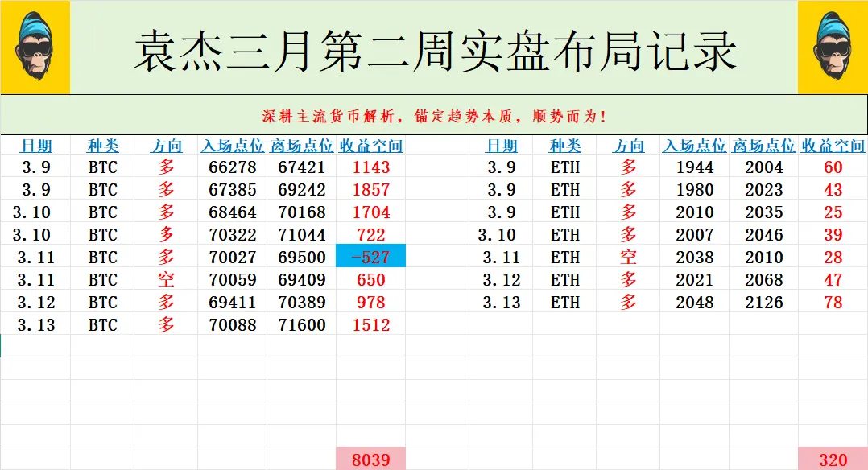Image resolution: width=868 pixels, height=470 pixels.
Task: Select ETH entry price cell 2038
Action: click(x=695, y=258)
